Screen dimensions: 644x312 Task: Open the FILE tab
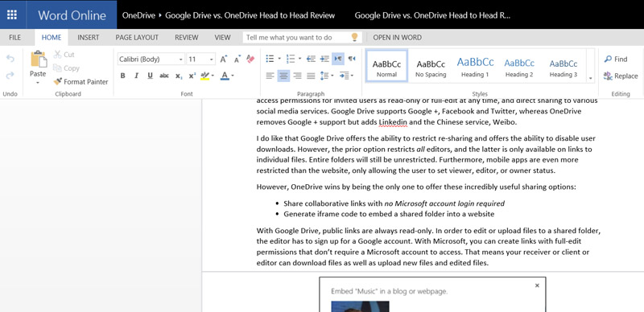tap(14, 37)
